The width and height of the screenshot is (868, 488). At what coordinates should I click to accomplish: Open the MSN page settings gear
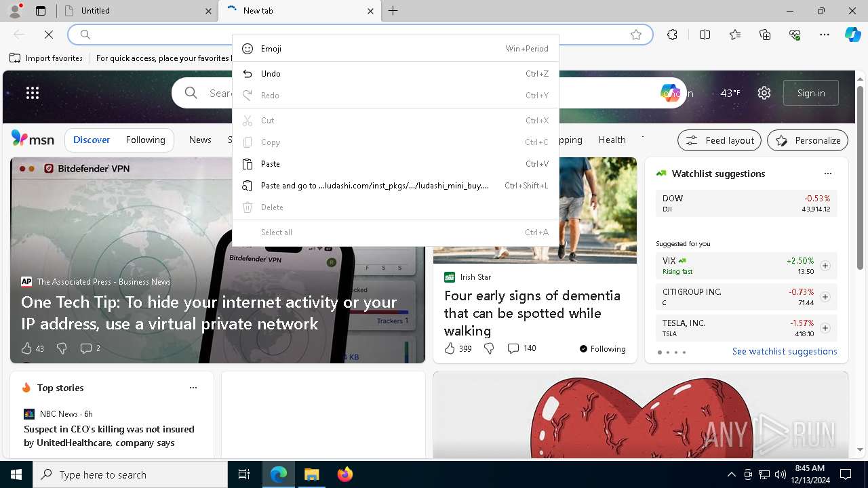764,93
